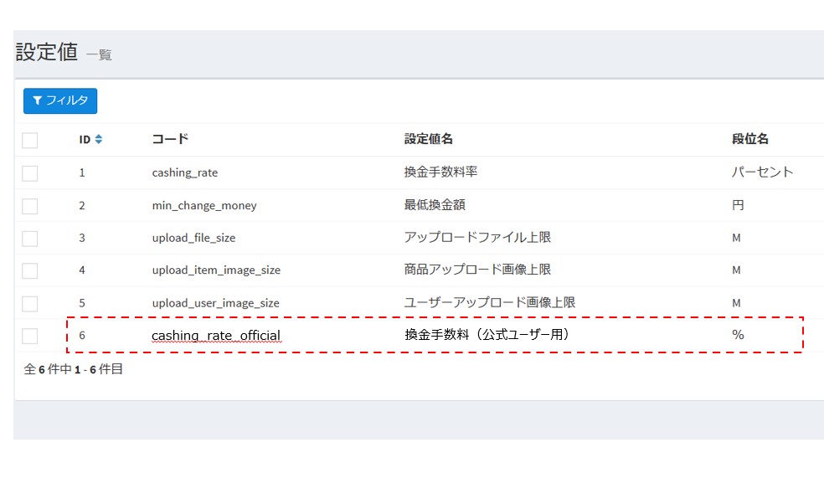Select the min_change_money code cell

(x=204, y=205)
